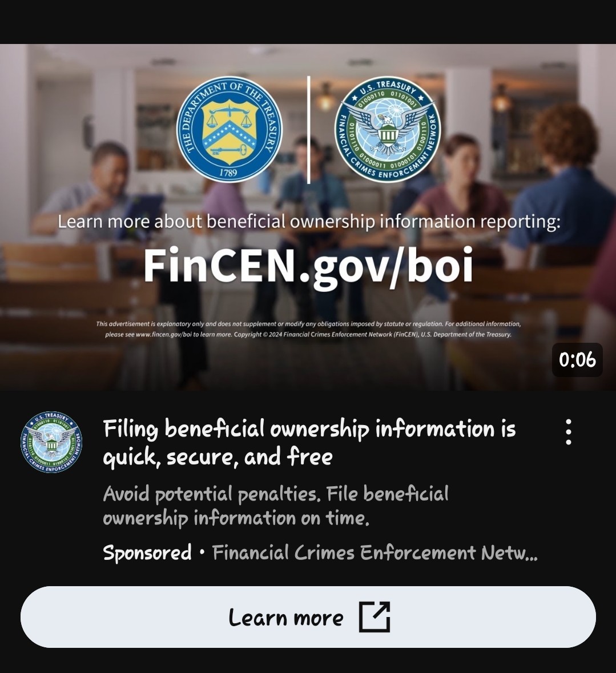This screenshot has height=673, width=616.
Task: Click the white divider line between seals
Action: [308, 130]
